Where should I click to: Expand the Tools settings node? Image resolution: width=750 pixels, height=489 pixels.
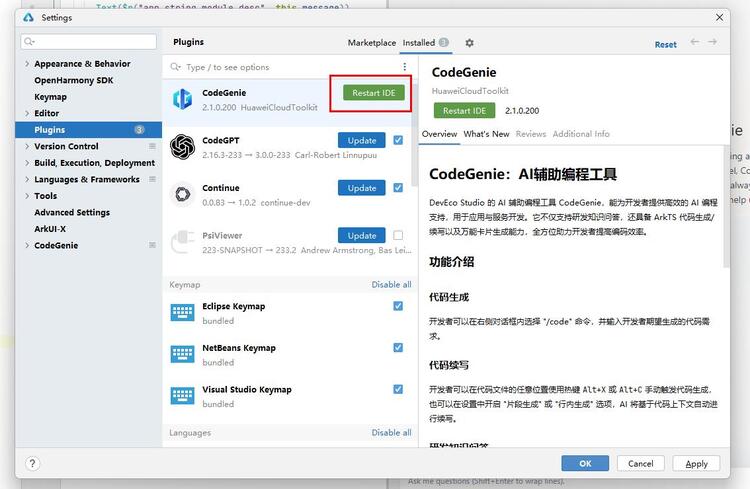(x=27, y=196)
